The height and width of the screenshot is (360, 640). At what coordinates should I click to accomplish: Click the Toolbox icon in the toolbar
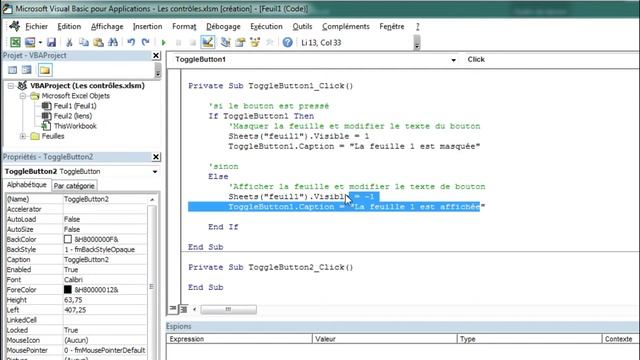269,42
